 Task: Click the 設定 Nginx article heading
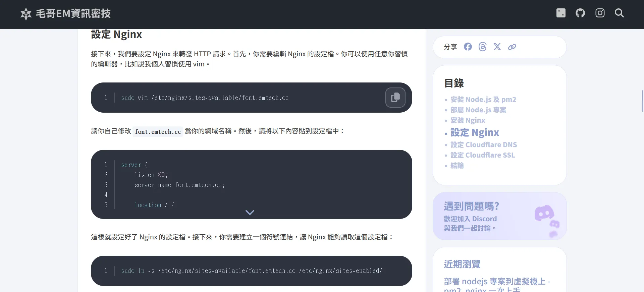[x=116, y=35]
